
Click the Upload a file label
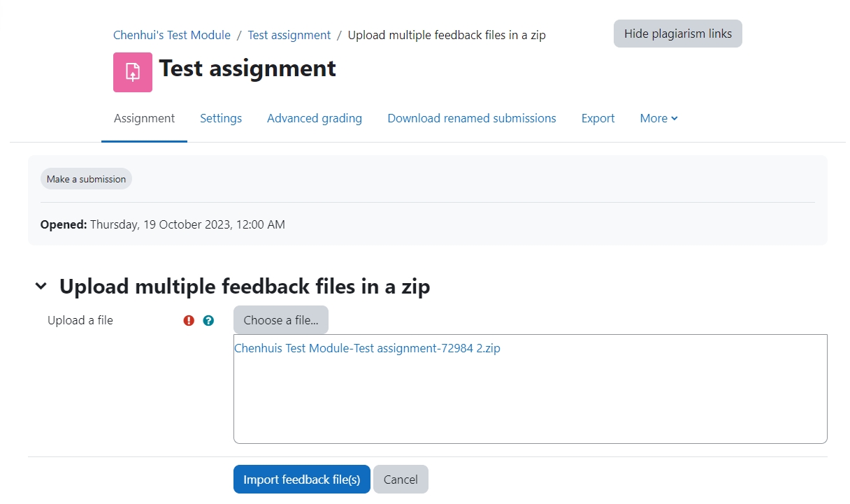click(80, 320)
